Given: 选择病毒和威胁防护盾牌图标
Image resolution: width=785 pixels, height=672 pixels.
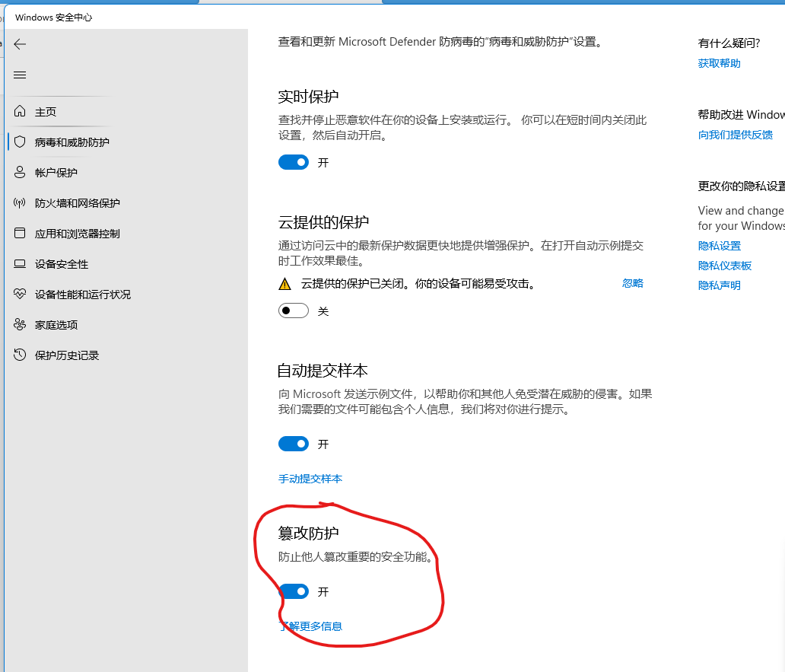Looking at the screenshot, I should pos(20,142).
